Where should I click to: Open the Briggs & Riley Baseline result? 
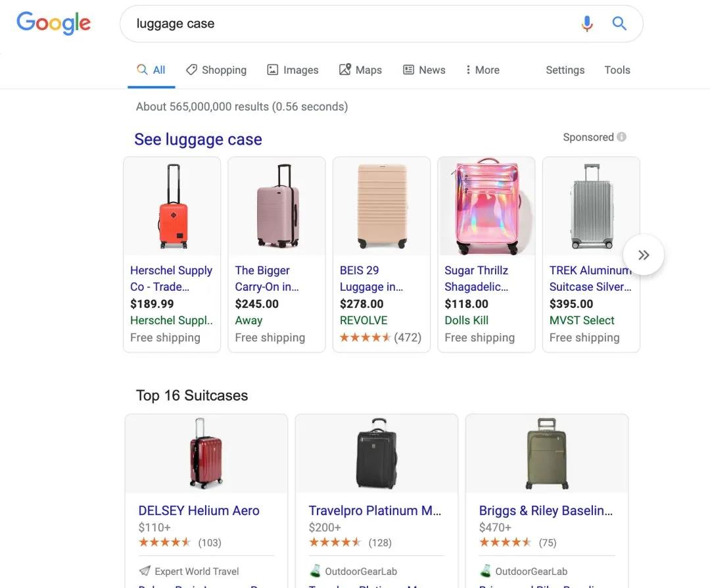(546, 510)
